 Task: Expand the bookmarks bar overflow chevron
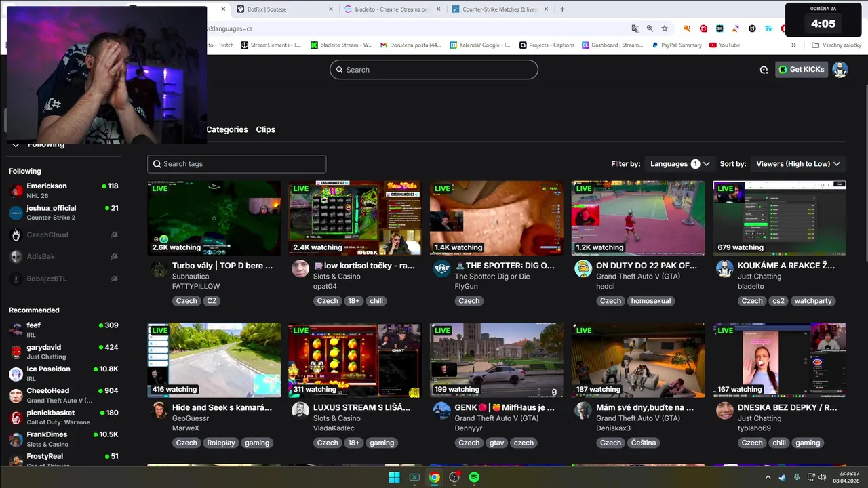tap(793, 45)
